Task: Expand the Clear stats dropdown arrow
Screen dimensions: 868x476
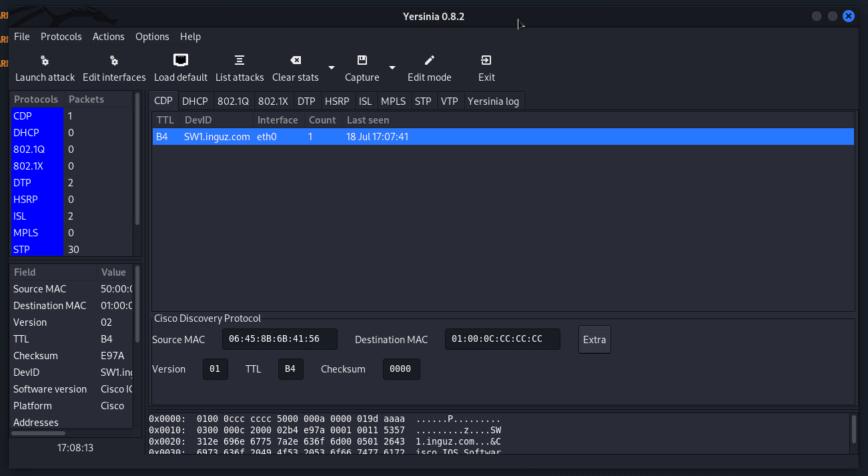Action: point(332,67)
